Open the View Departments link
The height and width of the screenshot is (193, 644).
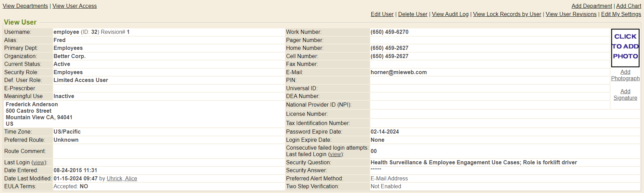click(x=25, y=6)
